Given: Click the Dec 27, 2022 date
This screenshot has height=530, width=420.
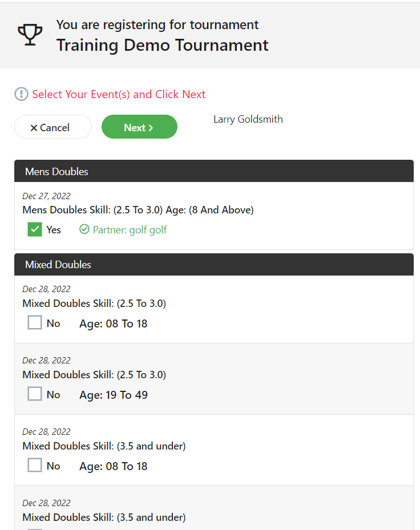Looking at the screenshot, I should [x=46, y=196].
